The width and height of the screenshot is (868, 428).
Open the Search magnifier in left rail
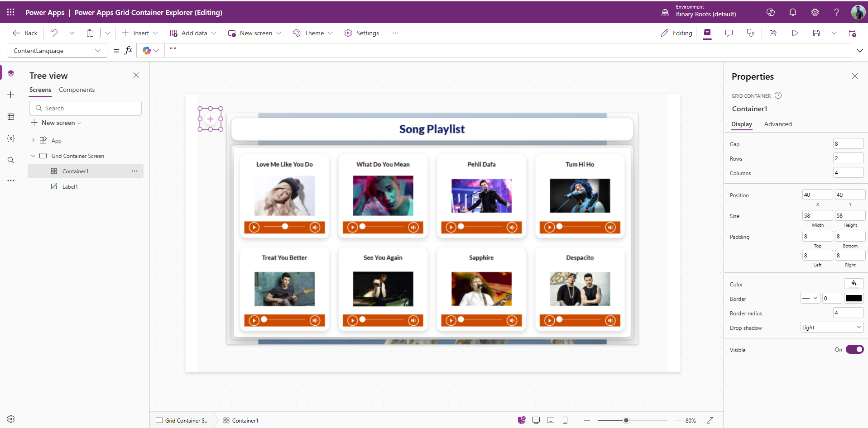11,160
